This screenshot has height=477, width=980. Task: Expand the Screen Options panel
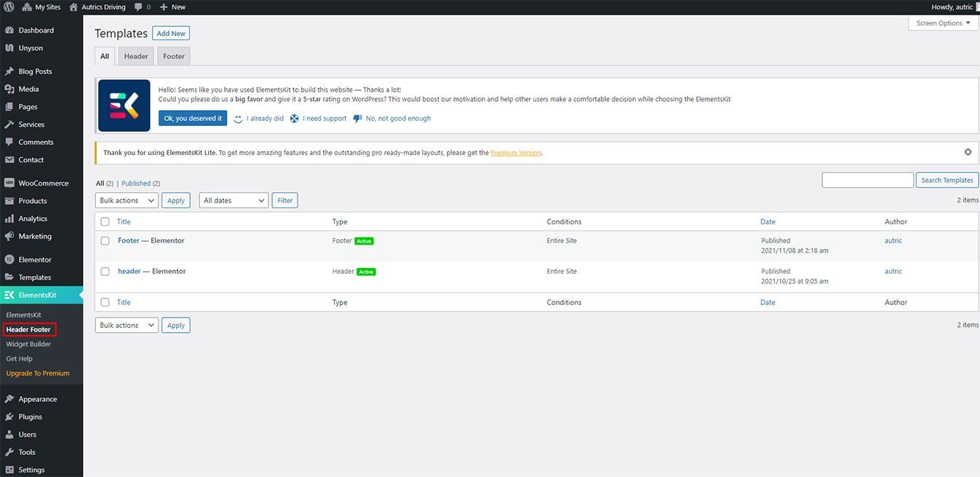point(943,23)
